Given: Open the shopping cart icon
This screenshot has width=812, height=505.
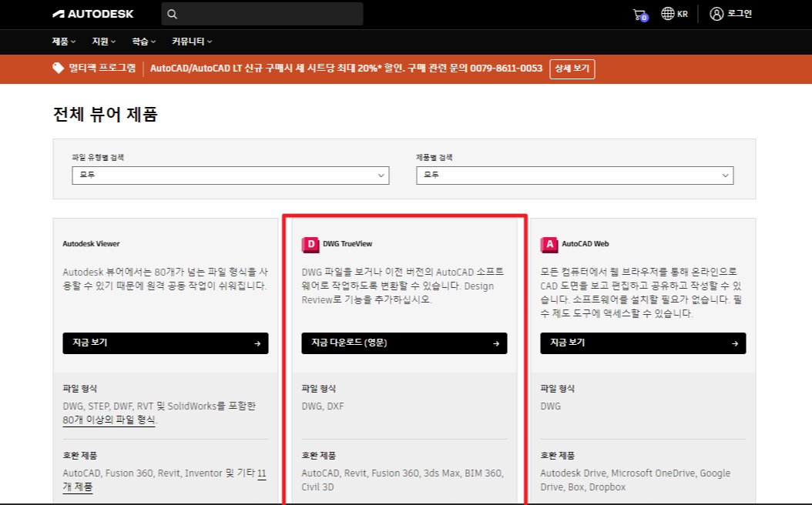Looking at the screenshot, I should 640,15.
